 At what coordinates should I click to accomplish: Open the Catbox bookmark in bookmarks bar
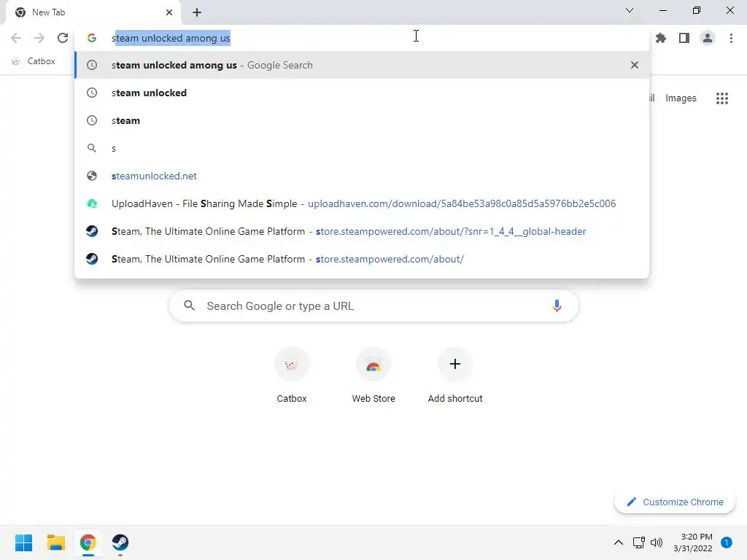click(x=34, y=61)
